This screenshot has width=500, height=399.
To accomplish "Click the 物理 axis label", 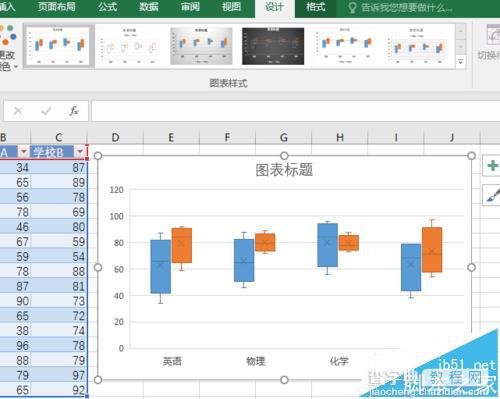I will pos(255,361).
